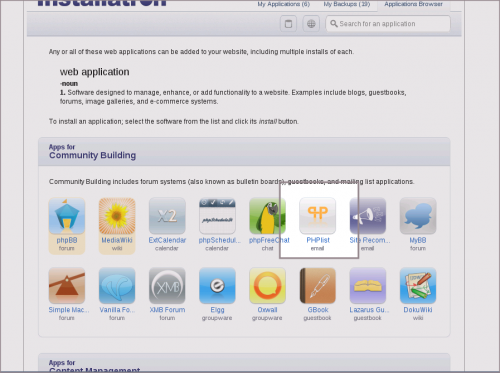This screenshot has width=500, height=373.
Task: Select the DokuWiki icon
Action: (x=418, y=286)
